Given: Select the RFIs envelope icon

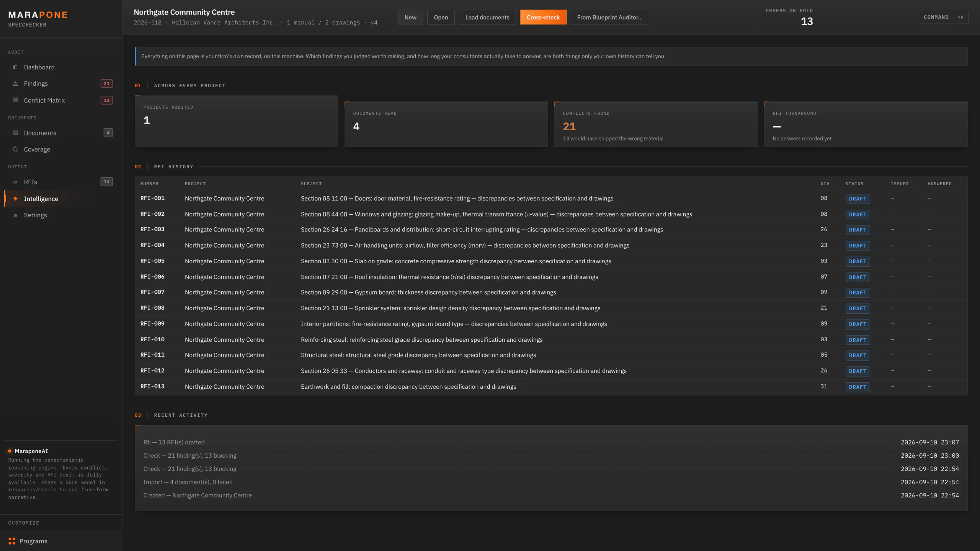Looking at the screenshot, I should (x=15, y=182).
